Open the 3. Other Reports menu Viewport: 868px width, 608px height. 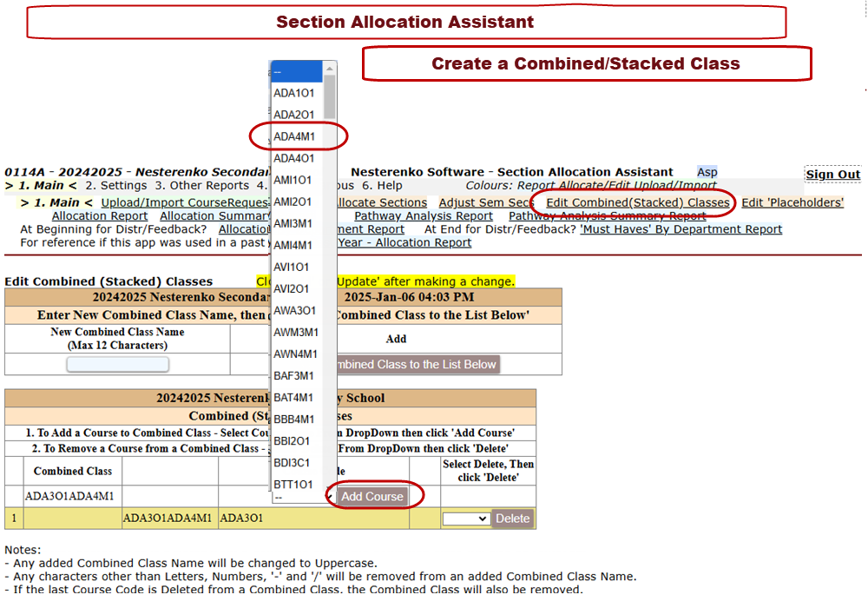click(x=195, y=186)
